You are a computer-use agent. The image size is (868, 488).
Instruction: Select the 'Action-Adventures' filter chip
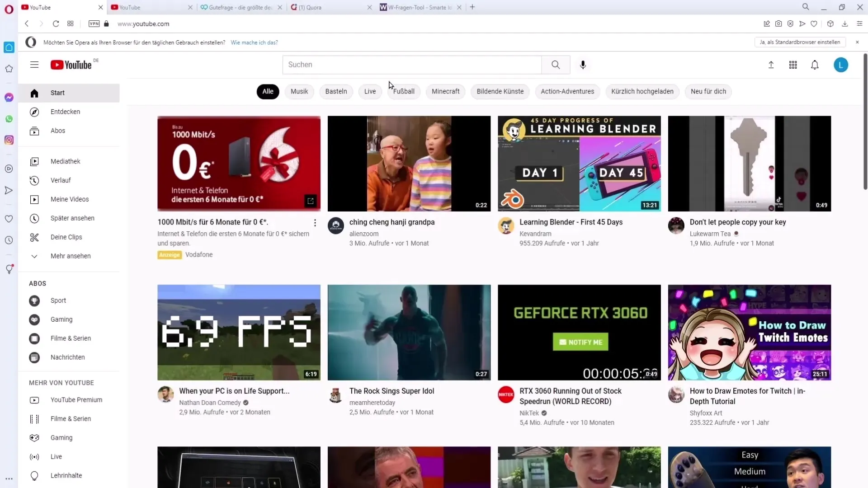click(567, 91)
